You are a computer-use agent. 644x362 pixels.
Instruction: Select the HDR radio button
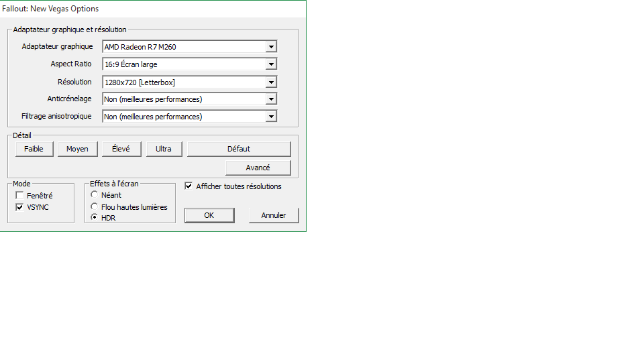pyautogui.click(x=95, y=217)
